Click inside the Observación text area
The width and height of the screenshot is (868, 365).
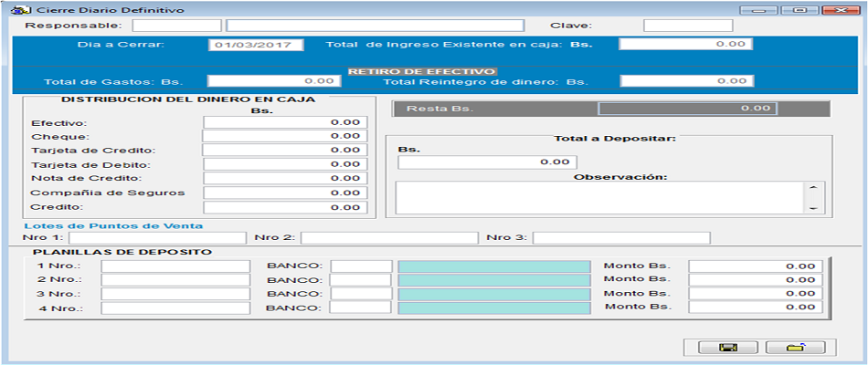598,196
